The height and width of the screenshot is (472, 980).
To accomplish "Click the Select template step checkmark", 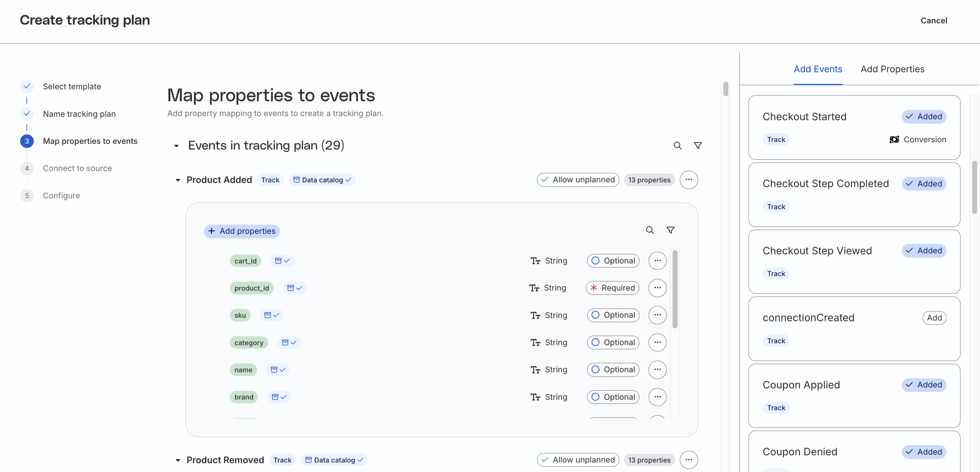I will point(26,86).
